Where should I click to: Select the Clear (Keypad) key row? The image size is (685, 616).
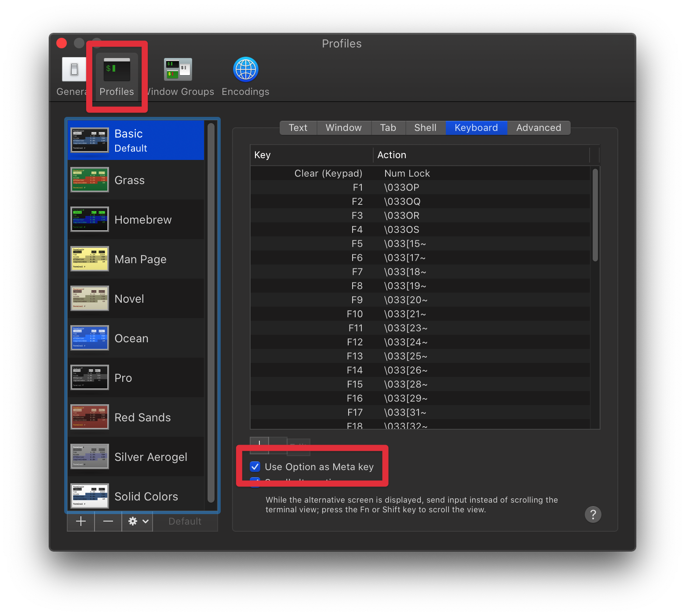[x=420, y=174]
